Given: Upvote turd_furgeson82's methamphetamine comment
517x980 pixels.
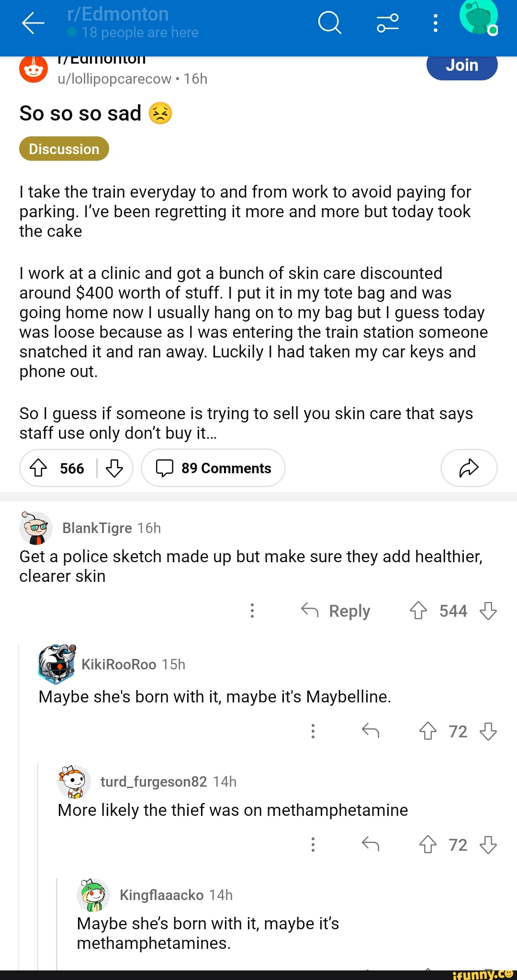Looking at the screenshot, I should click(x=428, y=845).
